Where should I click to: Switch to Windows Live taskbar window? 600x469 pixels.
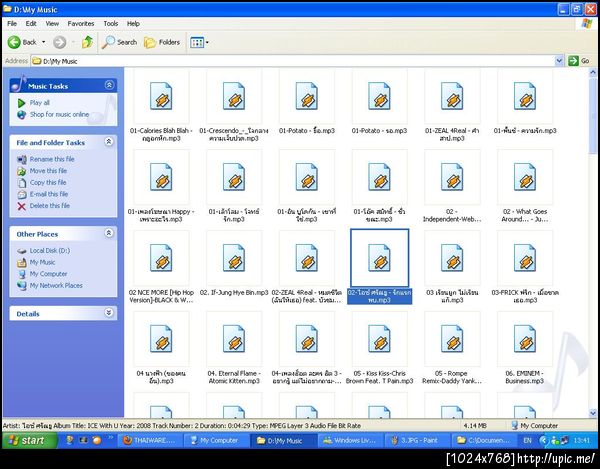tap(350, 440)
